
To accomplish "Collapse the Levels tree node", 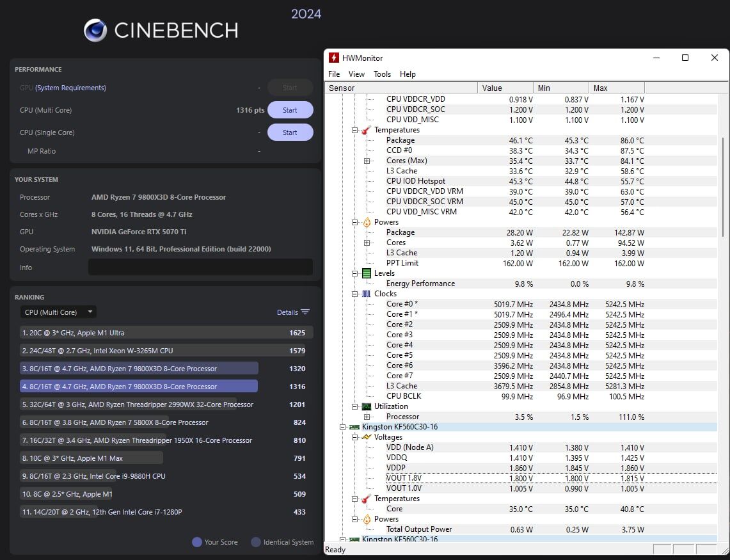I will pyautogui.click(x=354, y=274).
